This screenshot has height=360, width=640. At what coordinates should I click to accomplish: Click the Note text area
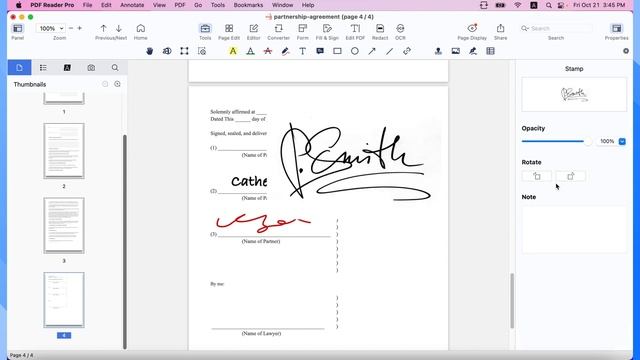click(x=574, y=229)
